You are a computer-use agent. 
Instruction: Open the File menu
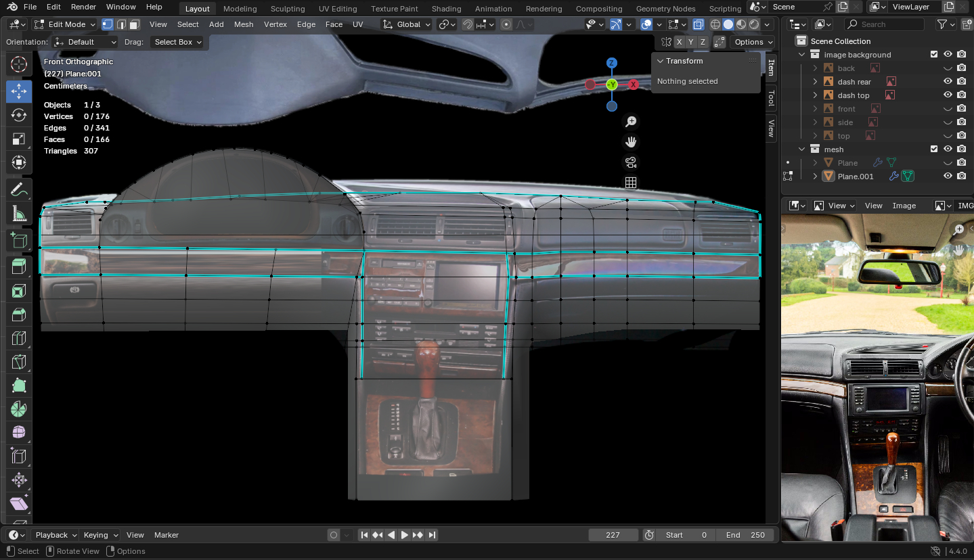point(30,7)
